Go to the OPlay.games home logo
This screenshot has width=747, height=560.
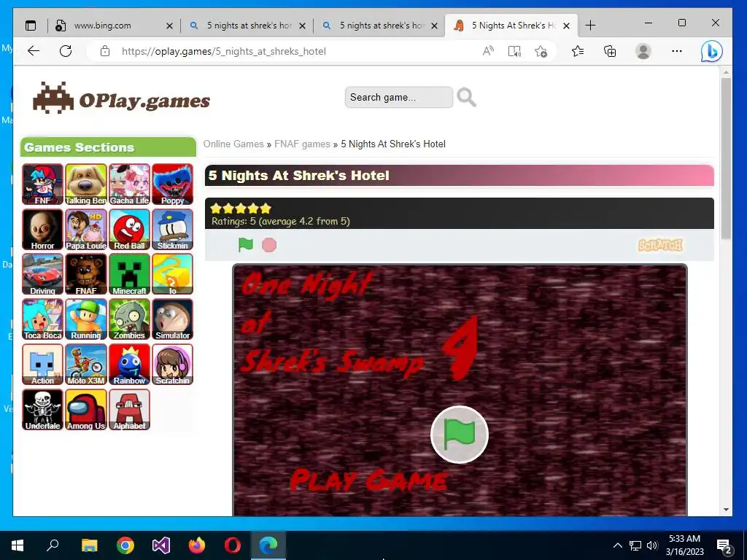pos(122,98)
